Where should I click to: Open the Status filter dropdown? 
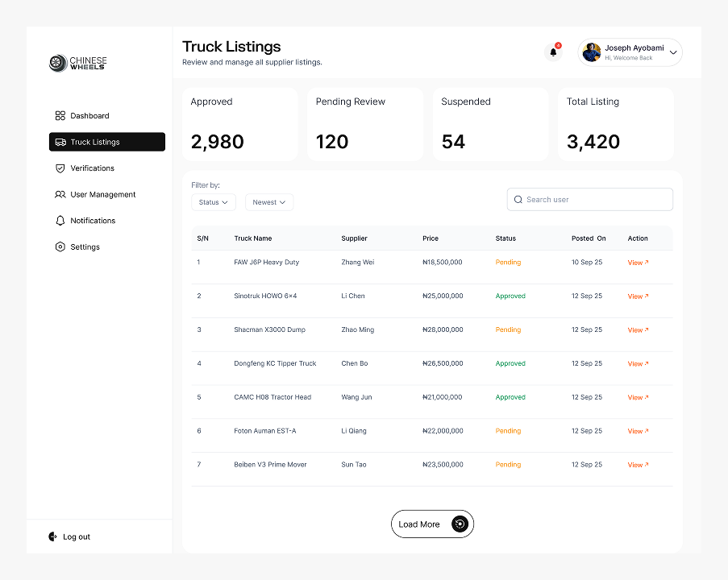[x=214, y=202]
